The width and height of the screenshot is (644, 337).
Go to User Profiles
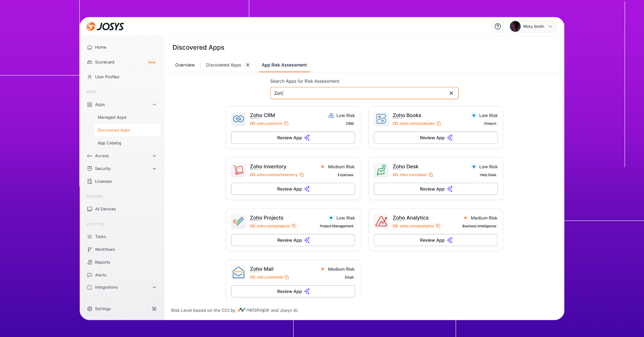[107, 77]
